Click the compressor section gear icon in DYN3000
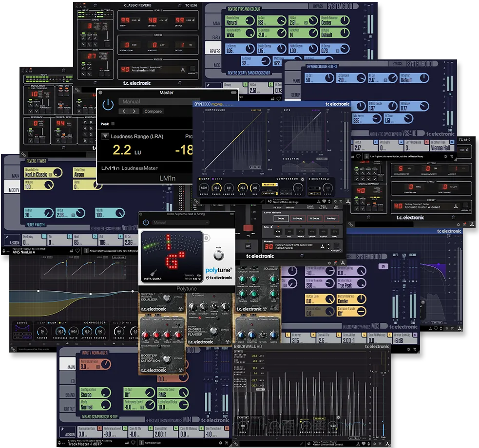The image size is (479, 448). (303, 179)
